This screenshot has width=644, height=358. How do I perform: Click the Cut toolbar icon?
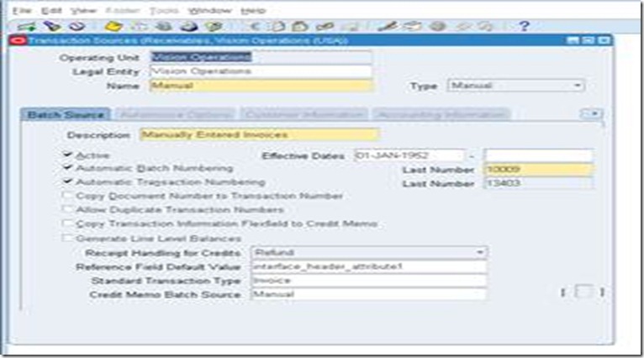click(x=254, y=27)
